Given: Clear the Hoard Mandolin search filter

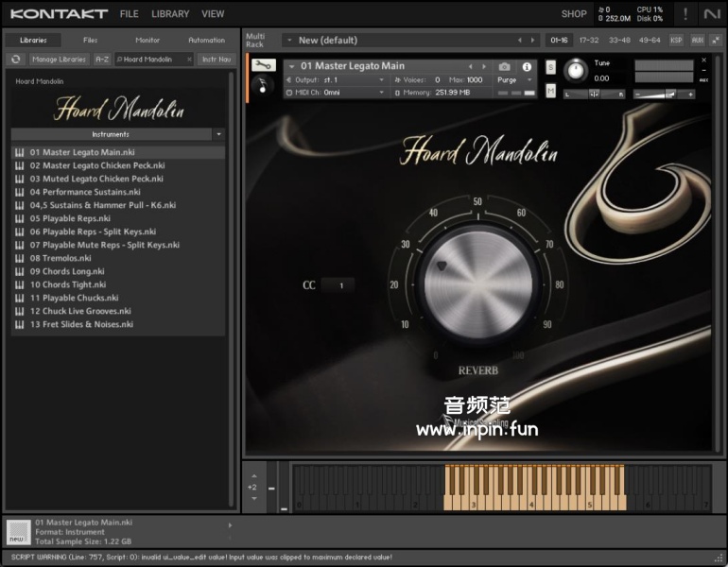Looking at the screenshot, I should 189,60.
